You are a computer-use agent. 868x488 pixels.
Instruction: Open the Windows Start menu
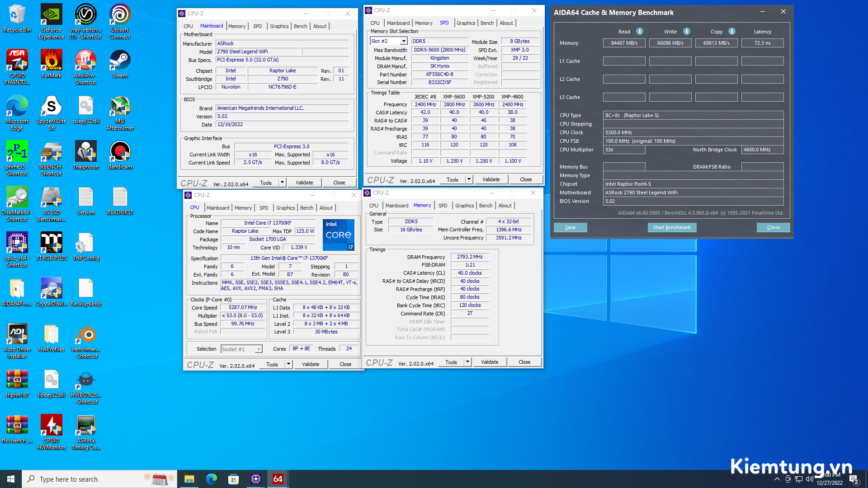11,479
